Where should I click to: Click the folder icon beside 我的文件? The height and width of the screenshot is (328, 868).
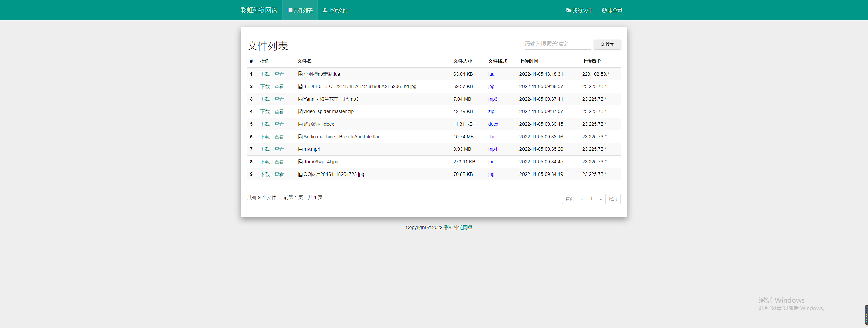click(x=568, y=10)
